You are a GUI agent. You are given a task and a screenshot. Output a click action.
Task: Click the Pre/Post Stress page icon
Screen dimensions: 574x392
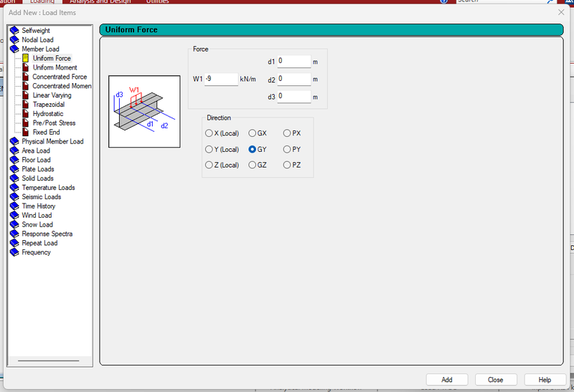point(25,123)
